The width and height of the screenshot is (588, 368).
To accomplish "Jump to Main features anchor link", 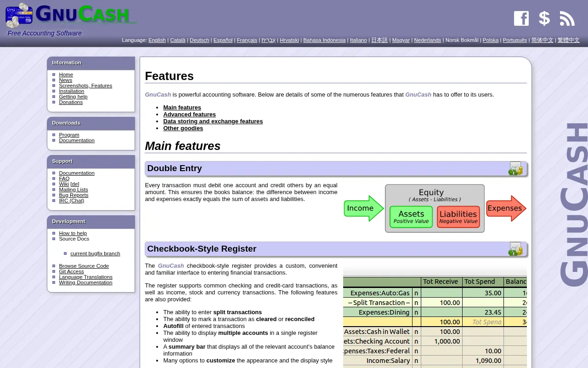I will pyautogui.click(x=182, y=108).
